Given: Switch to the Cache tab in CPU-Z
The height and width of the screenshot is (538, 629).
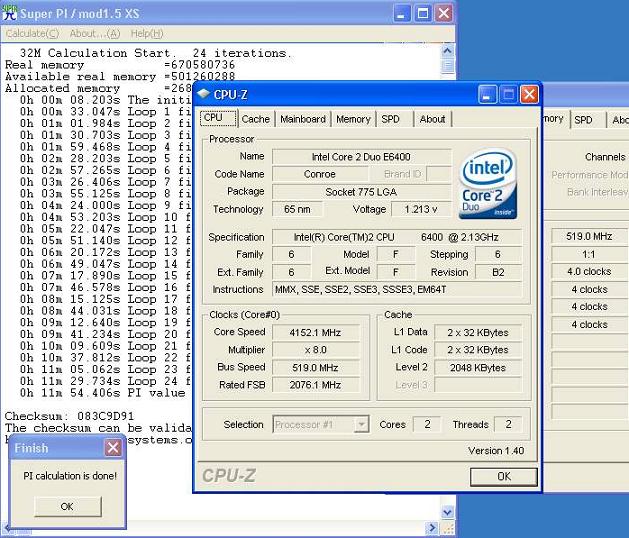Looking at the screenshot, I should (x=256, y=119).
